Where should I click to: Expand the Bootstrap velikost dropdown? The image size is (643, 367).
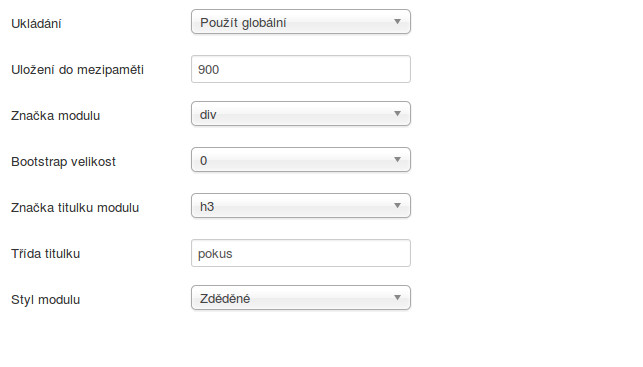[301, 160]
